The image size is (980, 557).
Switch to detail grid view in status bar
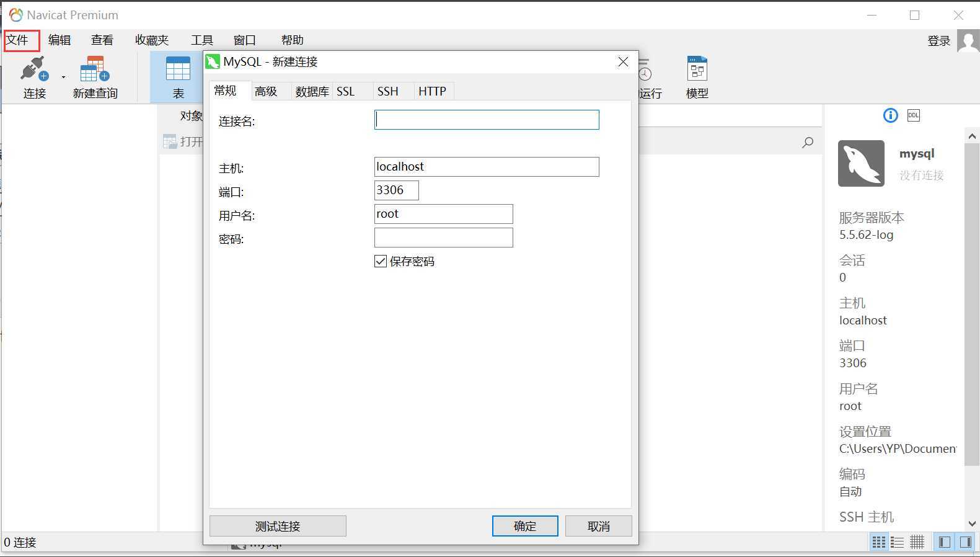tap(917, 543)
